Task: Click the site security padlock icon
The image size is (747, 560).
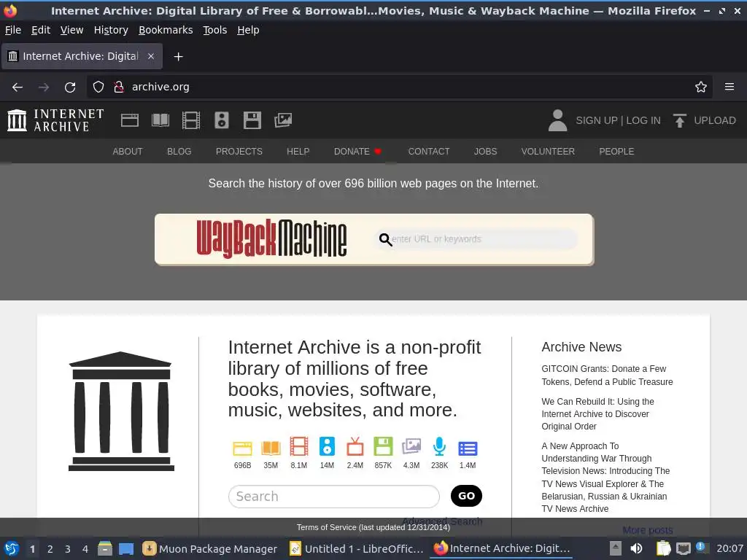Action: click(119, 87)
